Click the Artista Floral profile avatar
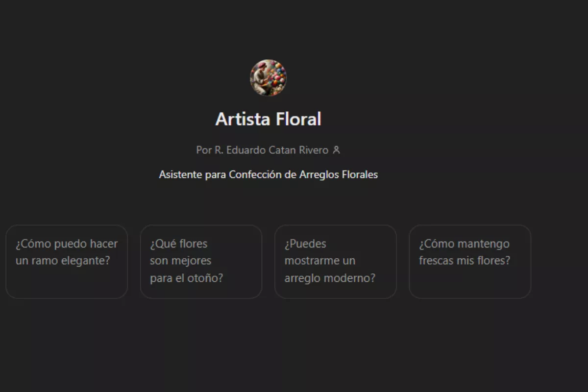 (268, 78)
